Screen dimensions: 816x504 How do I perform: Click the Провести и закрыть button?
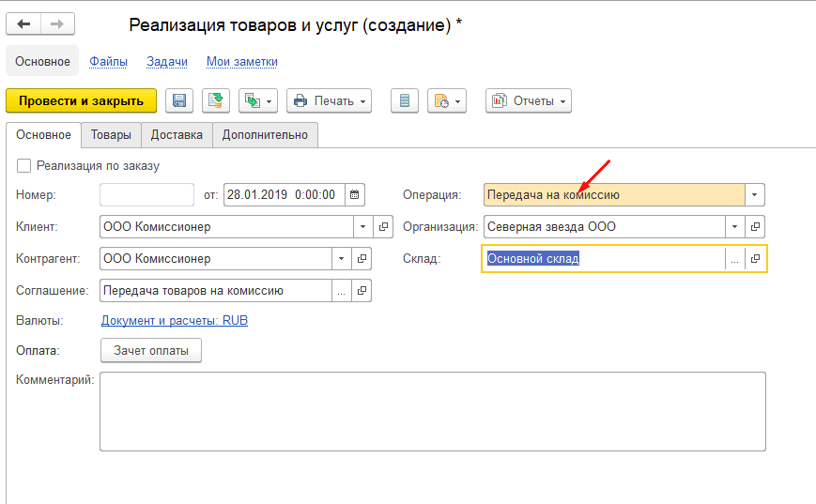[x=82, y=100]
